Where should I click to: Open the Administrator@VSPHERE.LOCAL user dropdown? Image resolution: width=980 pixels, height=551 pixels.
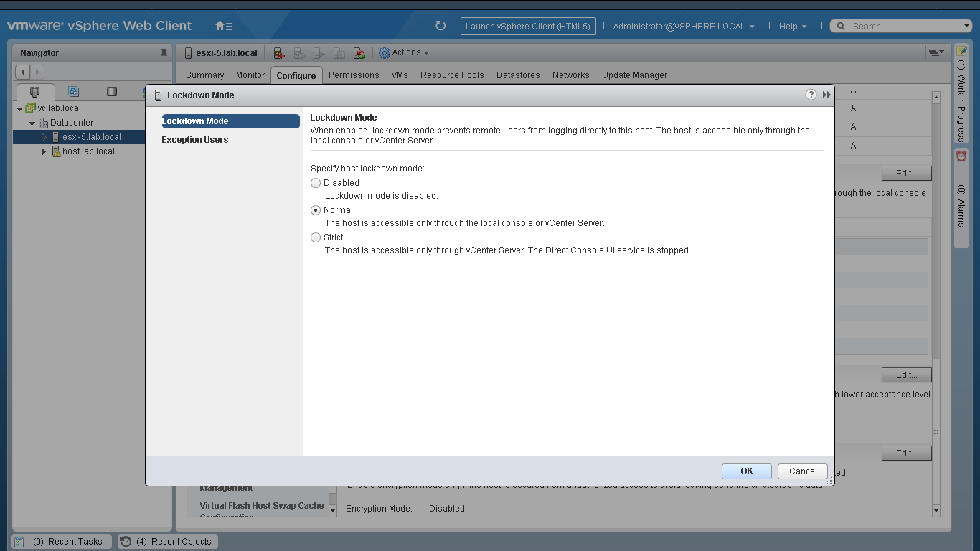point(683,26)
